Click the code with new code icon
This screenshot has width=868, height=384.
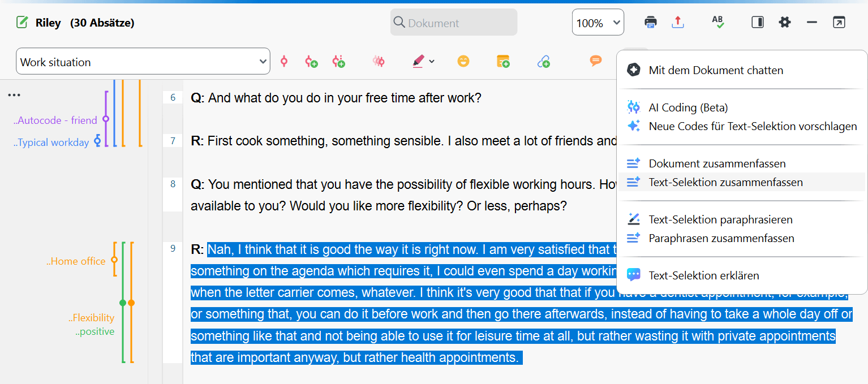pos(311,62)
